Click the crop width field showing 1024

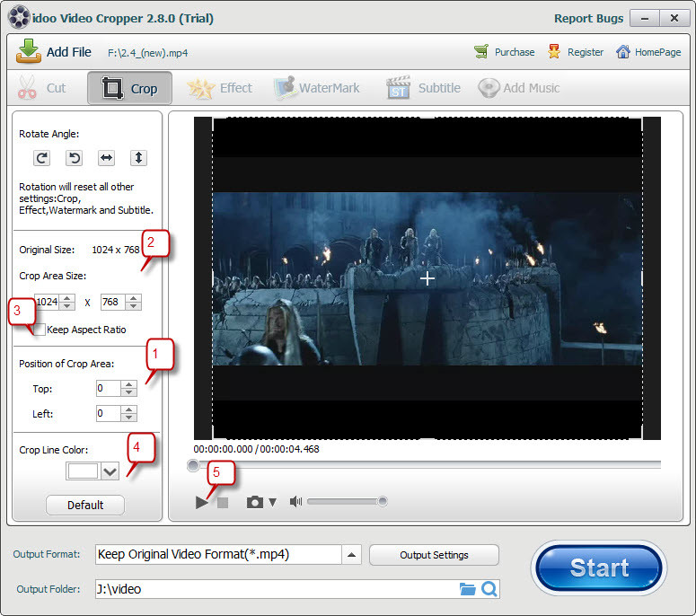[47, 303]
